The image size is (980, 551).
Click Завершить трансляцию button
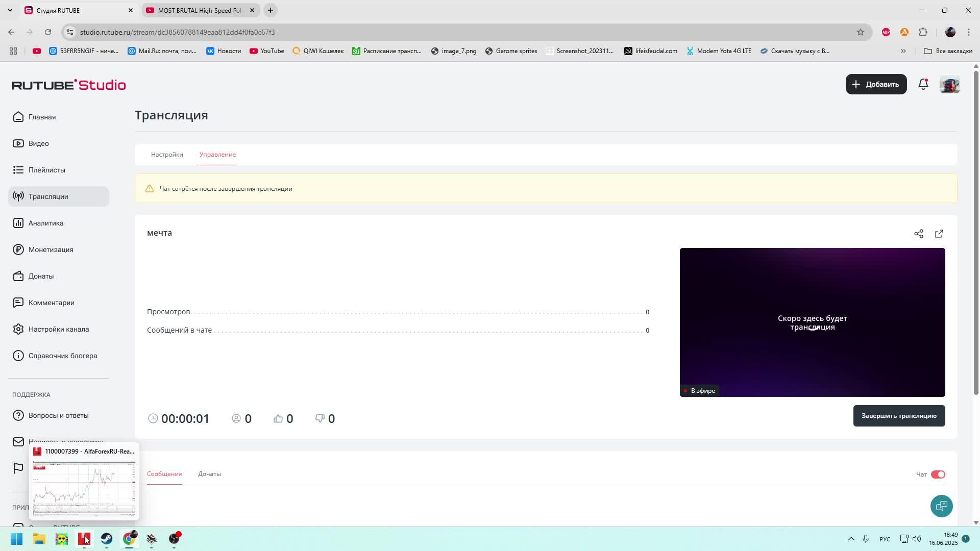898,416
